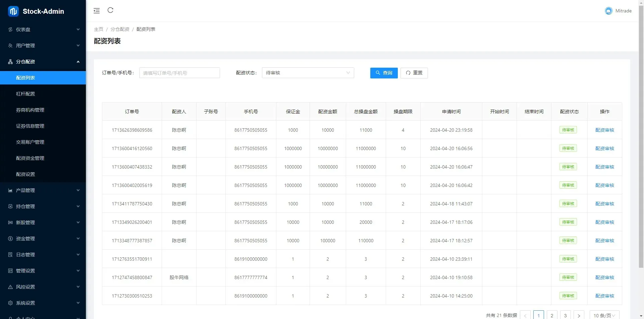Click the 新股管理 icon
This screenshot has width=644, height=319.
click(x=10, y=222)
